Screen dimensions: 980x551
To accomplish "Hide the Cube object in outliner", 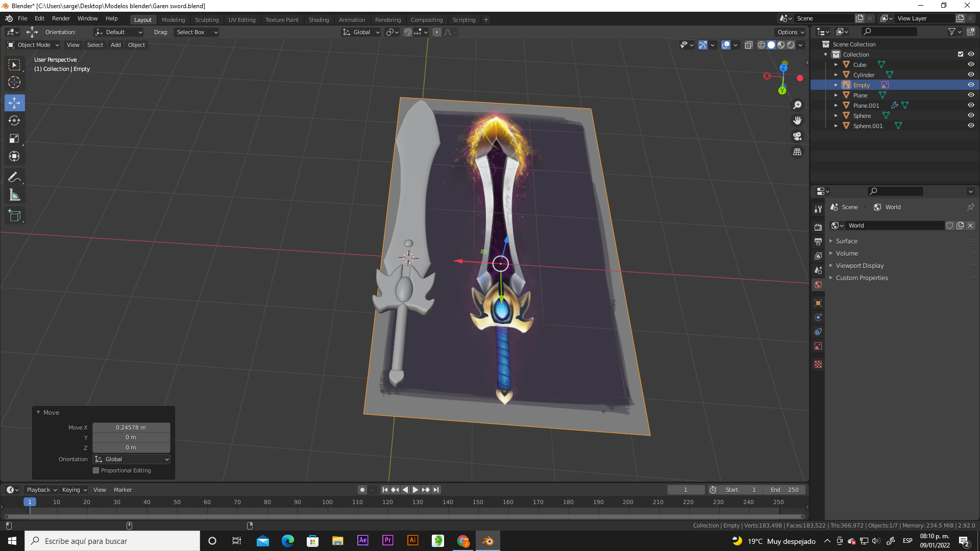I will pos(971,65).
